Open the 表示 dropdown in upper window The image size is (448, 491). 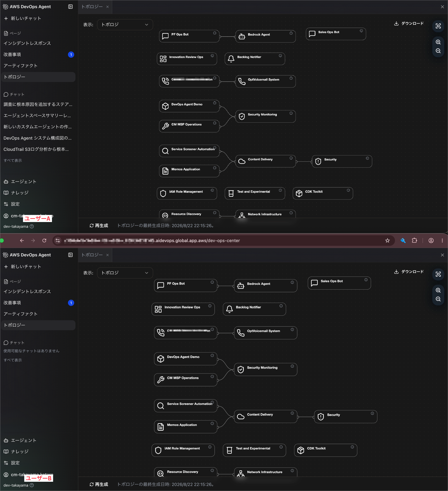point(125,25)
